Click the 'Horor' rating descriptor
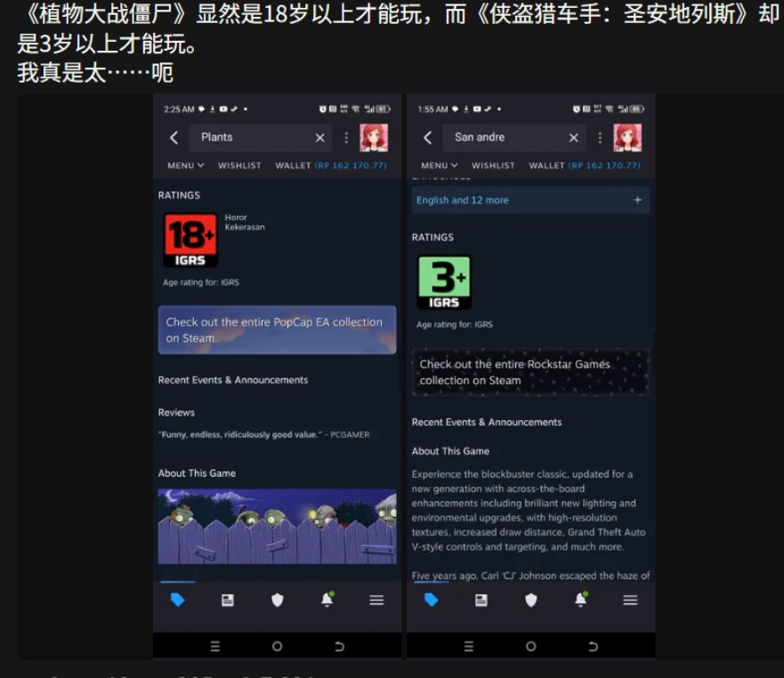Screen dimensions: 784x678 236,217
